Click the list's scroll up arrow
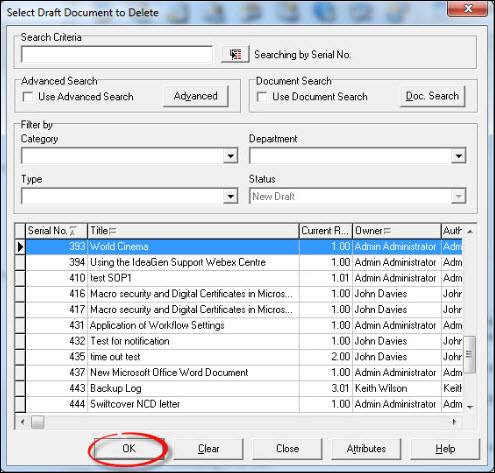 tap(470, 231)
